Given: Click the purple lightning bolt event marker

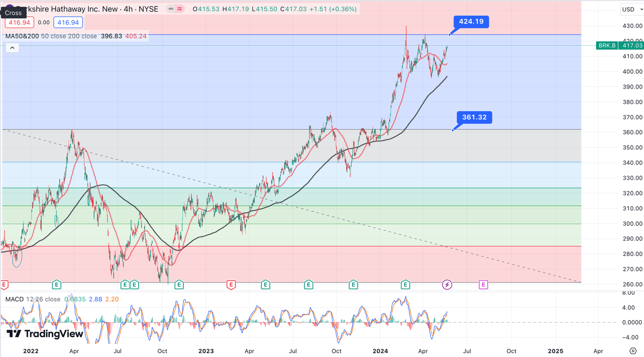Looking at the screenshot, I should [447, 284].
